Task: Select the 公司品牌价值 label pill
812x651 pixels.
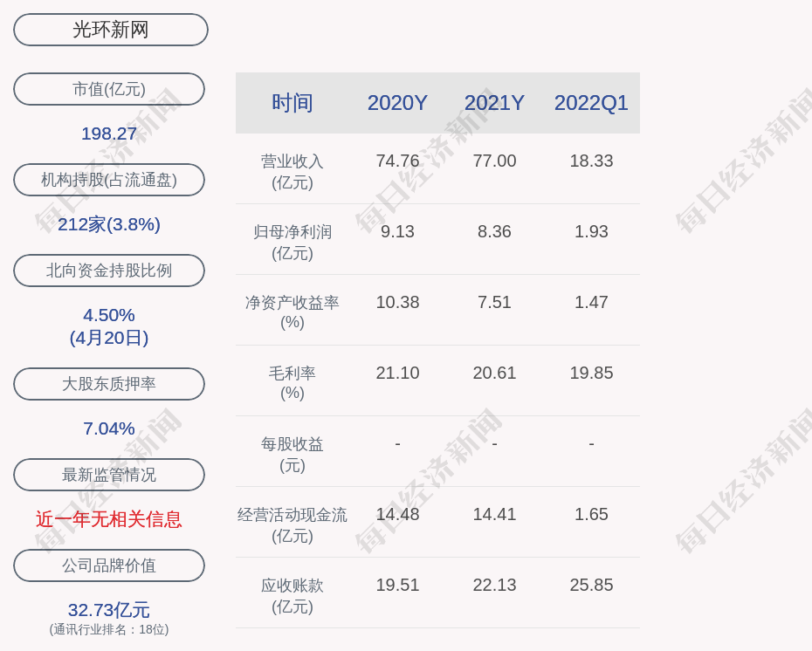Action: pos(109,565)
